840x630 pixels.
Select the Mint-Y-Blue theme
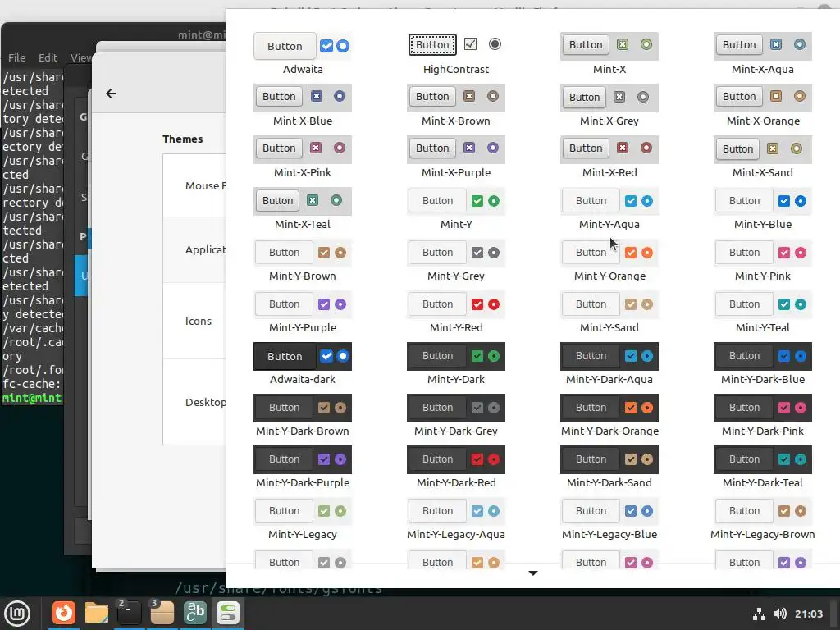pyautogui.click(x=762, y=209)
